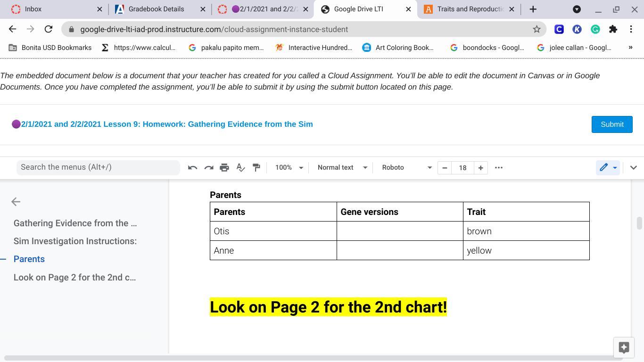Click the Grammarly extension icon
644x362 pixels.
tap(595, 29)
